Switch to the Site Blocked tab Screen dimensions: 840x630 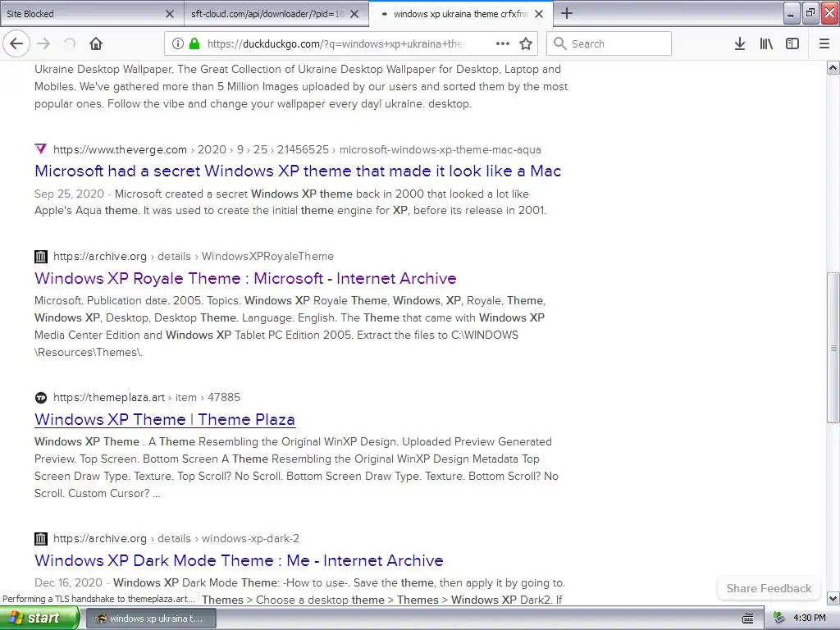pos(91,14)
